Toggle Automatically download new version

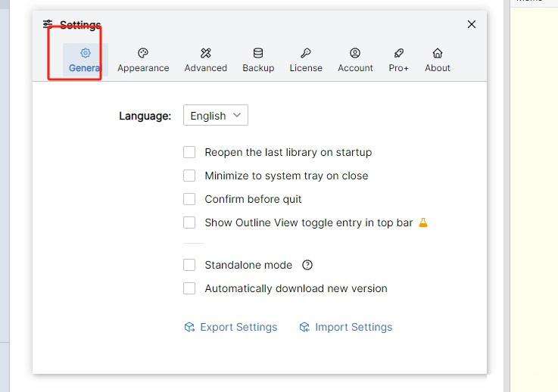tap(189, 288)
